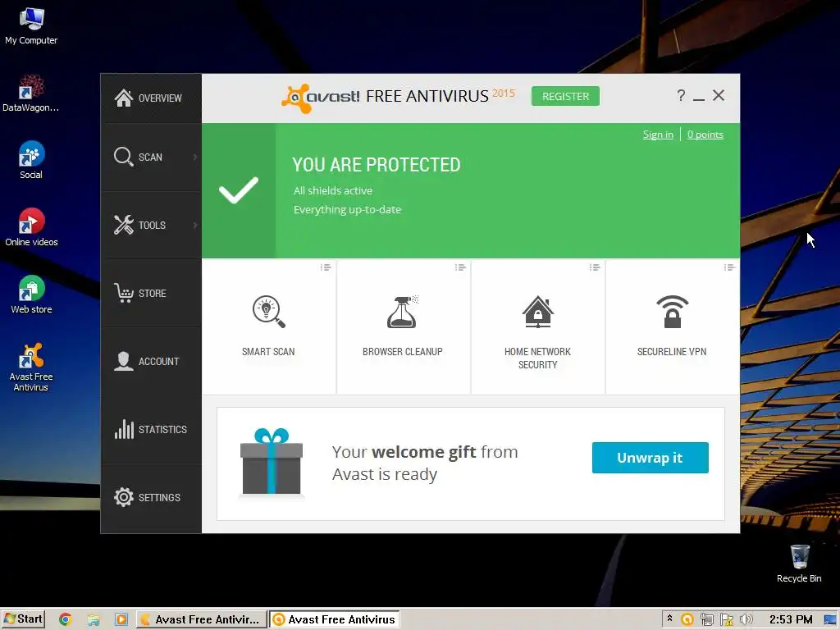Select the DataWagon desktop shortcut
Screen dimensions: 840x630
click(x=31, y=94)
